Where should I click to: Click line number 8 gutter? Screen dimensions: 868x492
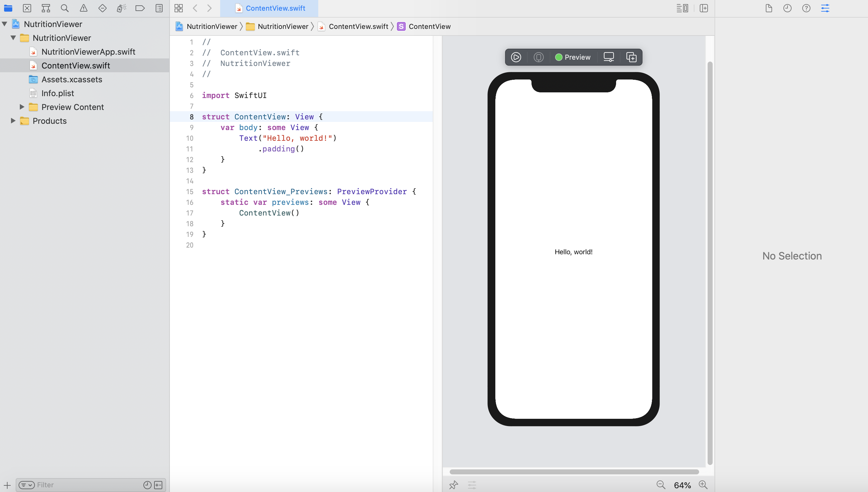click(192, 117)
